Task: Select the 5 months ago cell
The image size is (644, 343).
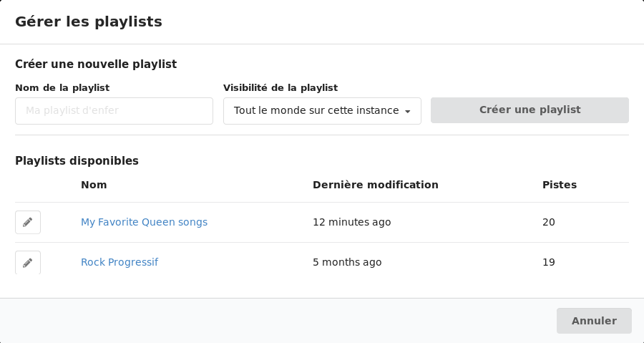Action: tap(347, 262)
